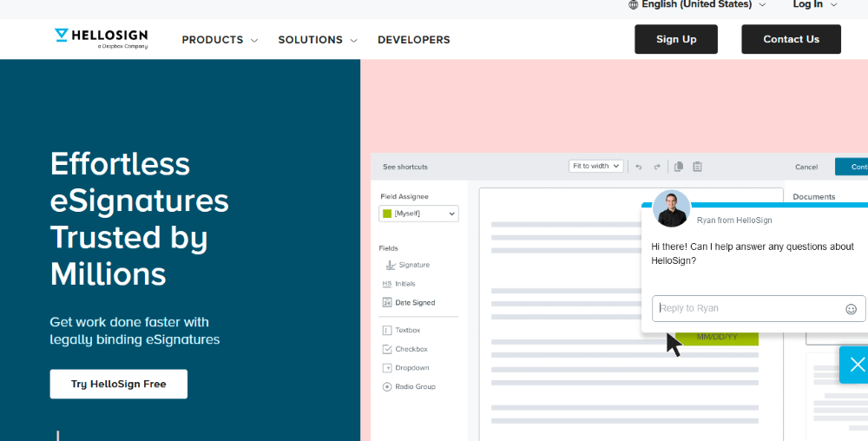868x441 pixels.
Task: Select the Dropdown field icon
Action: pos(387,368)
